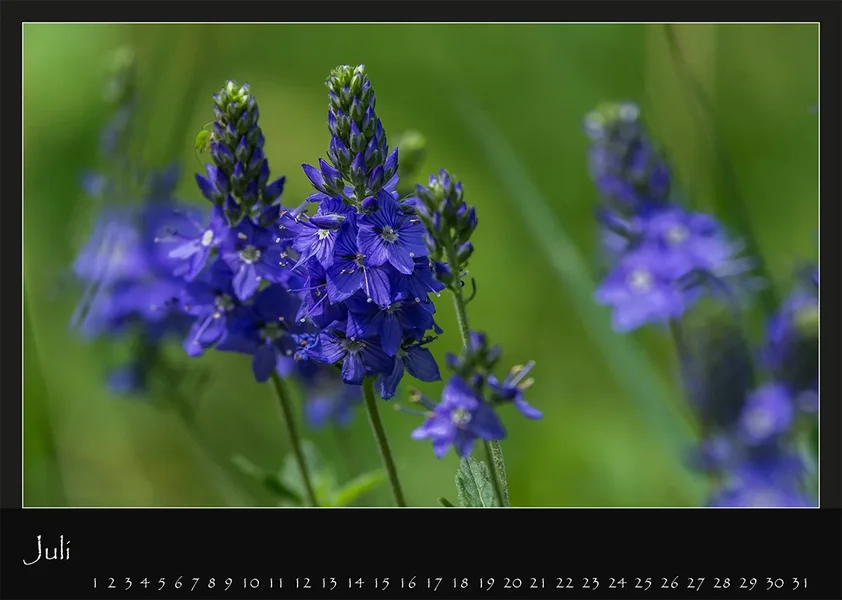Click the calendar day number 25
The width and height of the screenshot is (842, 600).
[643, 583]
